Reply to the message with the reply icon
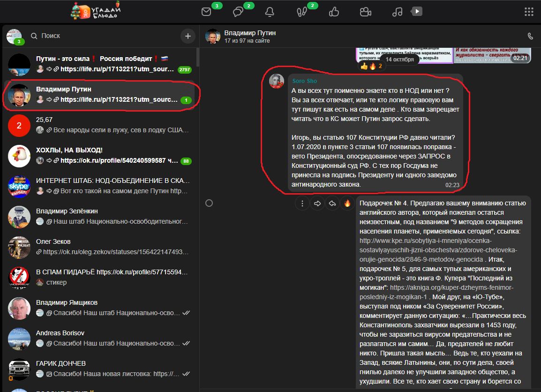The height and width of the screenshot is (392, 541). 332,204
